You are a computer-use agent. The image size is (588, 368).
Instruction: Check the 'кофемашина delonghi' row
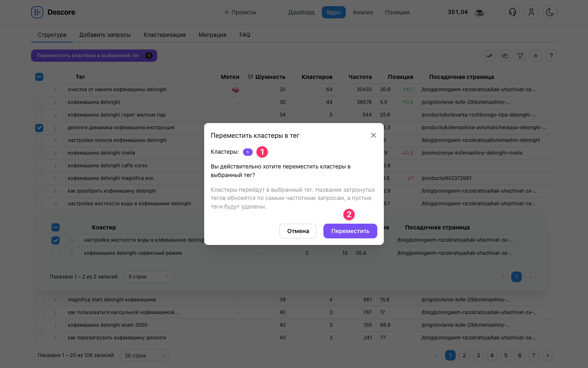39,102
